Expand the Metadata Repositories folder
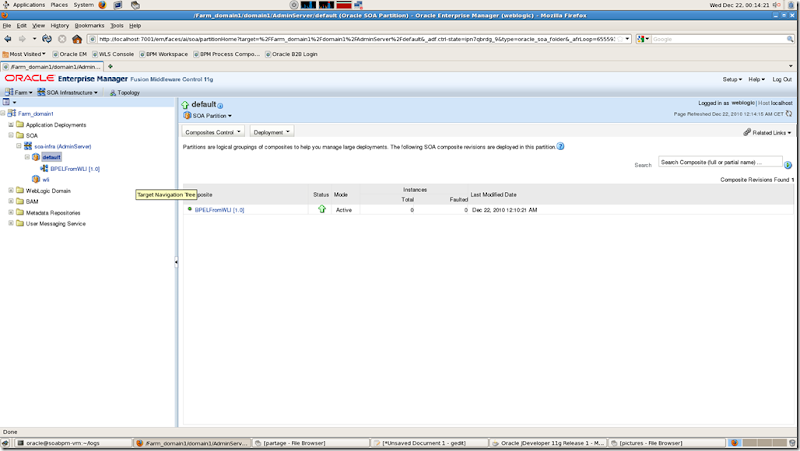This screenshot has width=800, height=451. pyautogui.click(x=11, y=212)
